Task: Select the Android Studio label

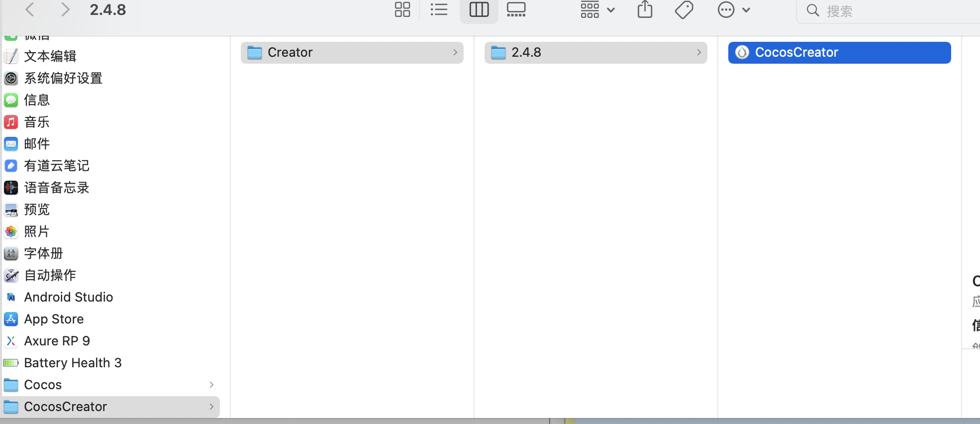Action: click(x=69, y=297)
